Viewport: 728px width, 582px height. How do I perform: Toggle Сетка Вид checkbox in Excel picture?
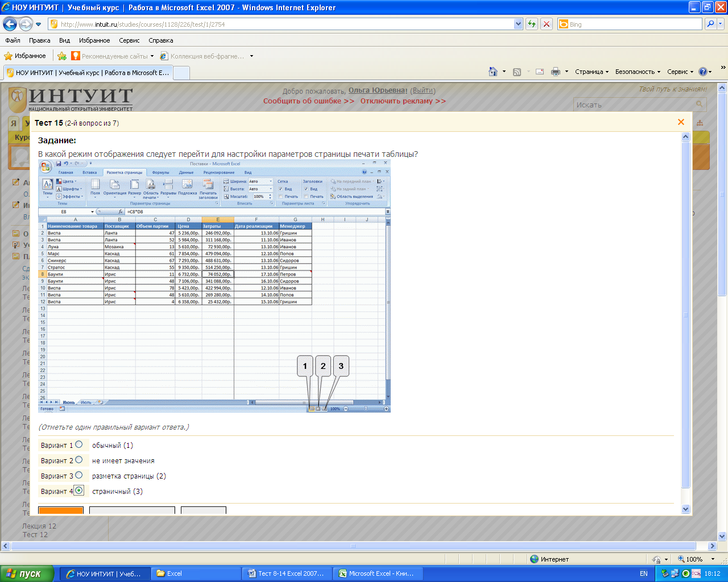(281, 189)
